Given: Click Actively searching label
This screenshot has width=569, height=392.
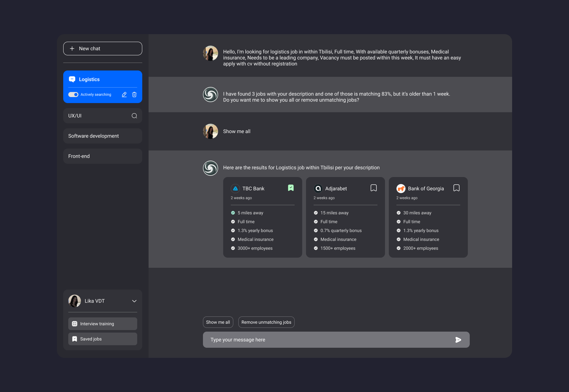Looking at the screenshot, I should 96,95.
